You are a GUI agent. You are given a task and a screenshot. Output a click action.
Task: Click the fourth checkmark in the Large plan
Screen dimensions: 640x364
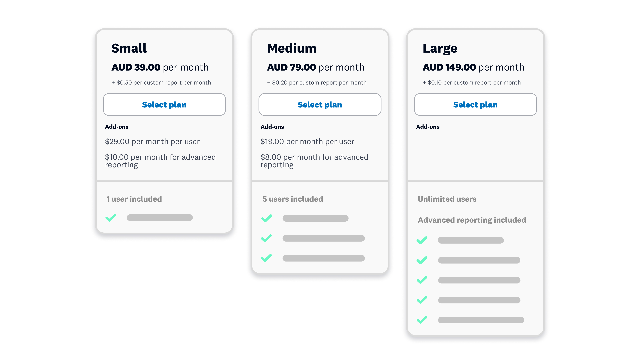pos(422,300)
